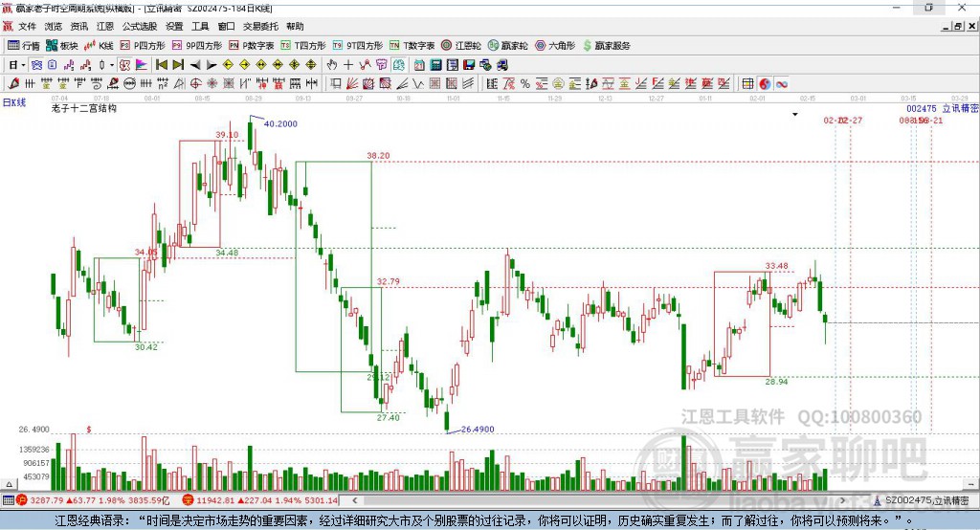Click the 老子十二宫结构 indicator title

coord(84,108)
